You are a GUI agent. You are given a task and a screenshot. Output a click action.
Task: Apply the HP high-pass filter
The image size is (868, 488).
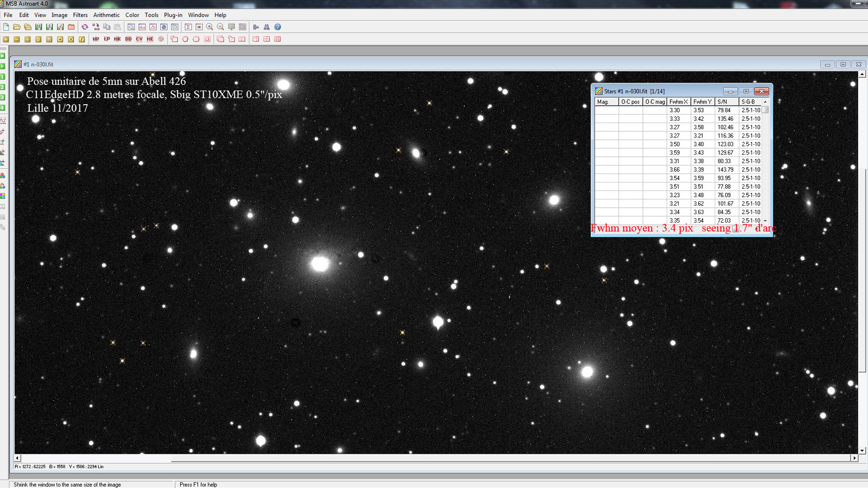pyautogui.click(x=96, y=39)
